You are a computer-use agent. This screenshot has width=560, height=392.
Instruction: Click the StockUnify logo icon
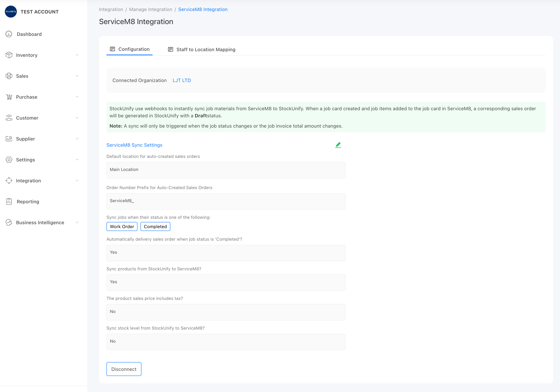[x=11, y=12]
